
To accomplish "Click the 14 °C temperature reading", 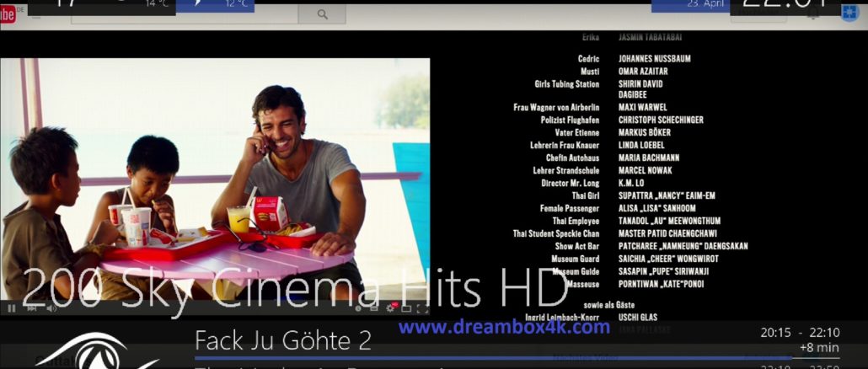I will [157, 4].
